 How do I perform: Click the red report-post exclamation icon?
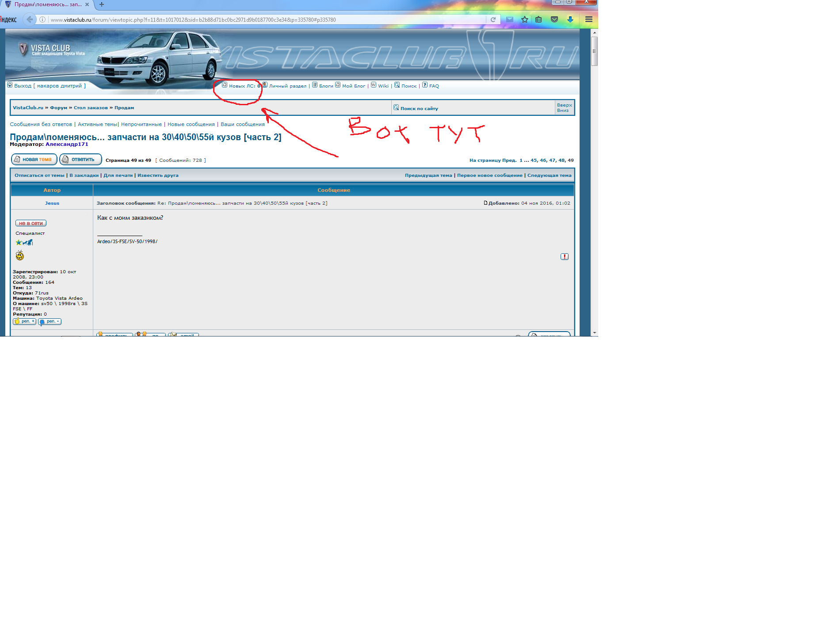pyautogui.click(x=565, y=256)
